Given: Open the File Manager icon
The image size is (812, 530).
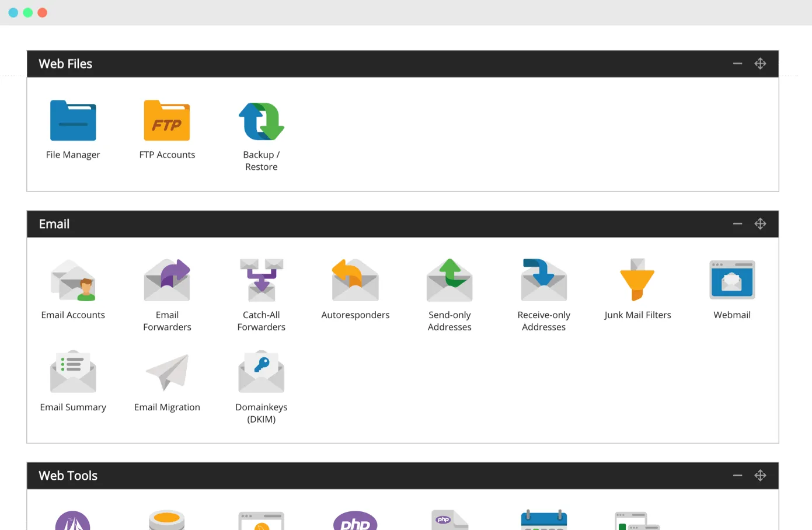Looking at the screenshot, I should tap(73, 120).
